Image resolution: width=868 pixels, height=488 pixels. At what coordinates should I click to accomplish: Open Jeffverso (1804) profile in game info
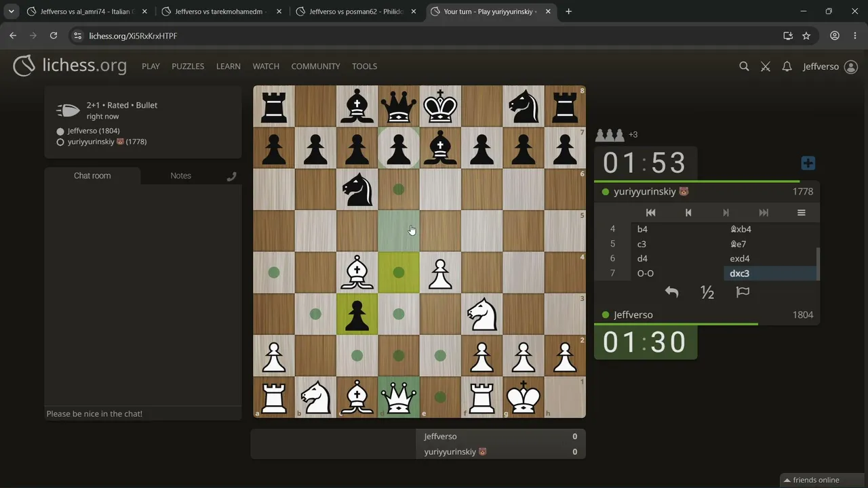pos(94,131)
